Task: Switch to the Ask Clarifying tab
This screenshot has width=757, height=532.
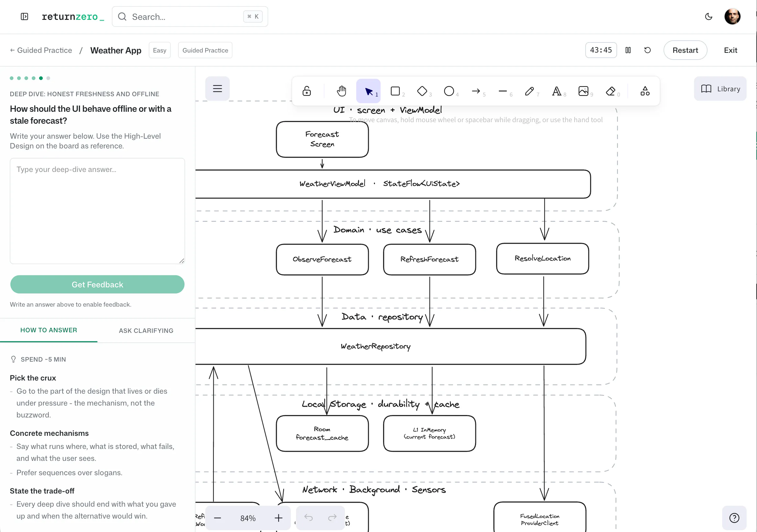Action: point(146,331)
